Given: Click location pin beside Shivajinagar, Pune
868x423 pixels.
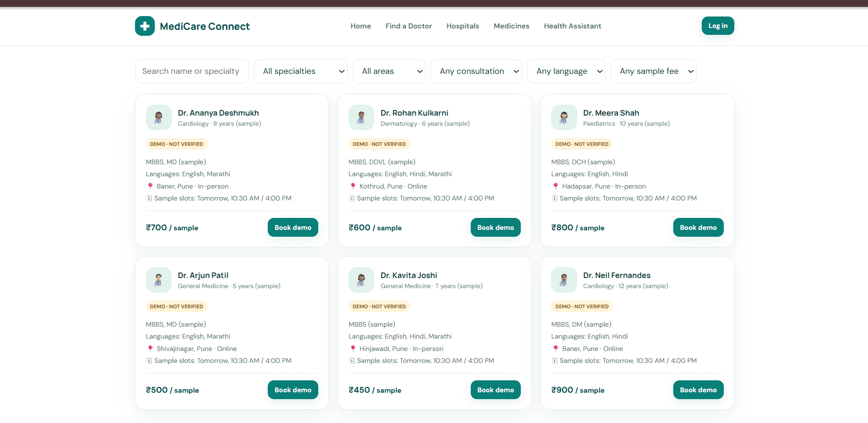Looking at the screenshot, I should [150, 349].
